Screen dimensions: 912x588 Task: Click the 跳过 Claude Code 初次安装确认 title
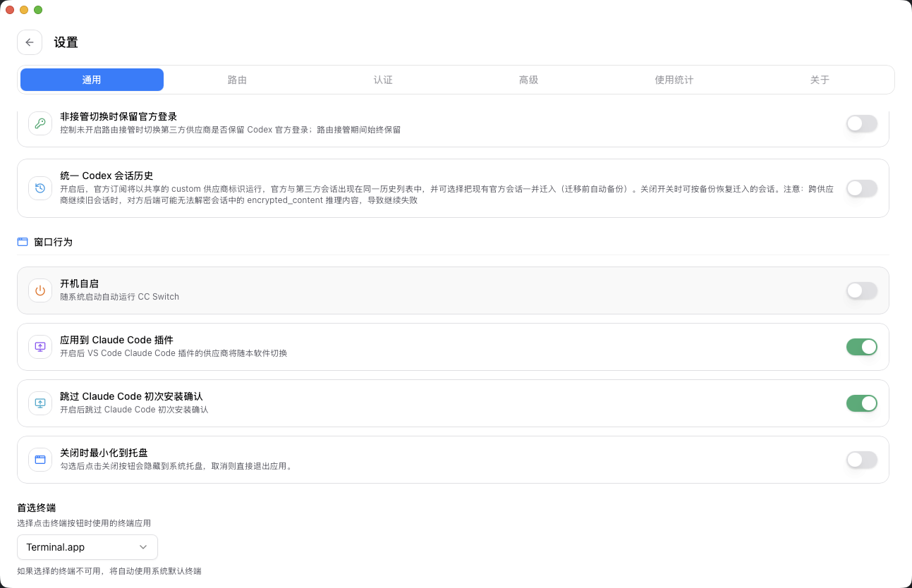coord(131,396)
